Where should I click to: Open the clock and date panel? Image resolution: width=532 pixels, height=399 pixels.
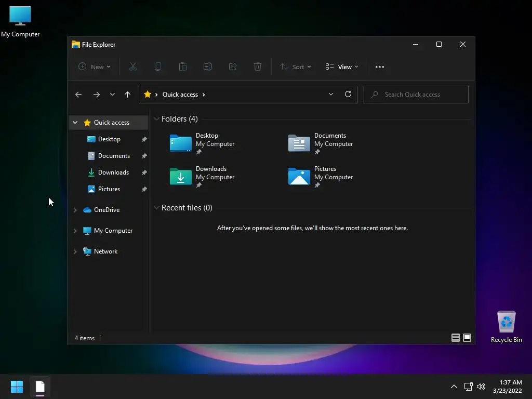click(x=508, y=387)
